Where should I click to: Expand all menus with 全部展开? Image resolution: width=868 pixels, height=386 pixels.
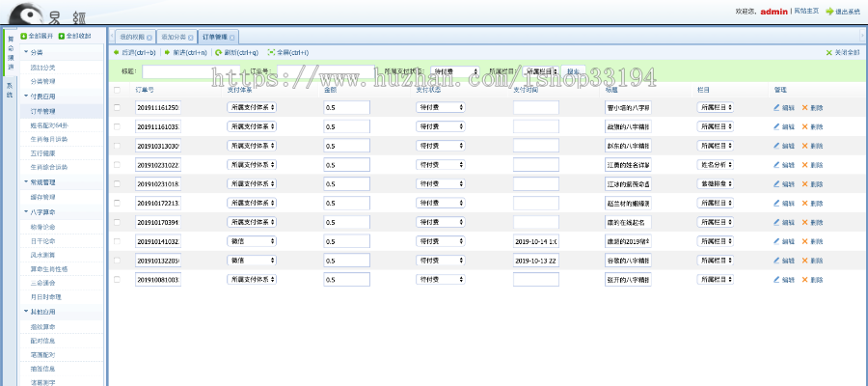37,36
